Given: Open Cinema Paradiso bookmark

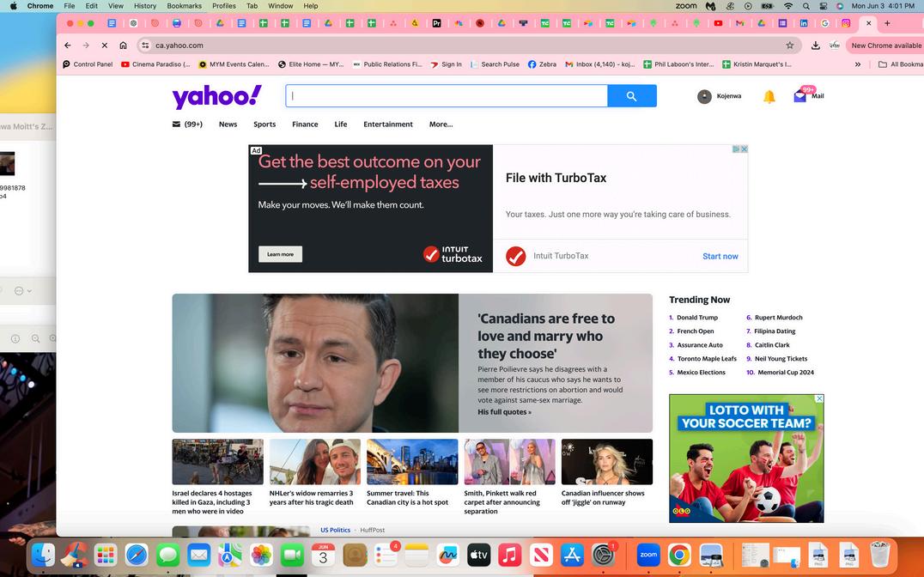Looking at the screenshot, I should pyautogui.click(x=155, y=64).
